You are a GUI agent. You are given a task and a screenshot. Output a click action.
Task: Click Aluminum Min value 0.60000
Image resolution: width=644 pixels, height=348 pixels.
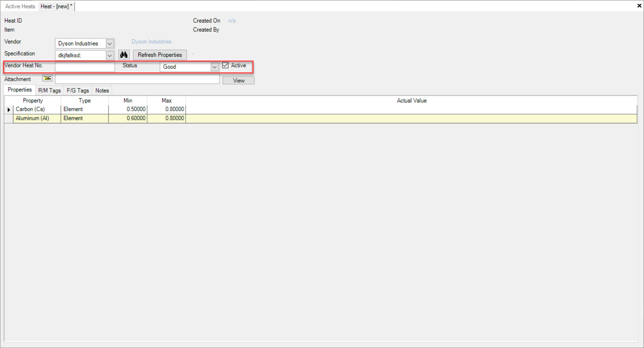[128, 118]
